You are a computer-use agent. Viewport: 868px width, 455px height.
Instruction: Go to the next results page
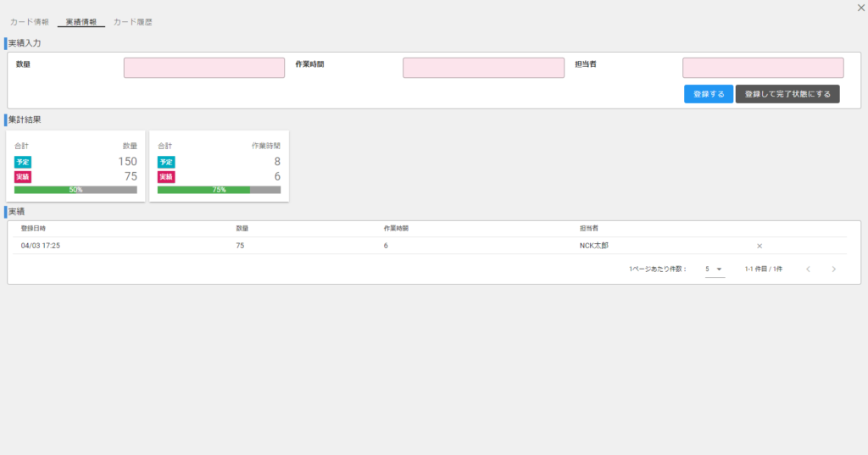click(833, 269)
